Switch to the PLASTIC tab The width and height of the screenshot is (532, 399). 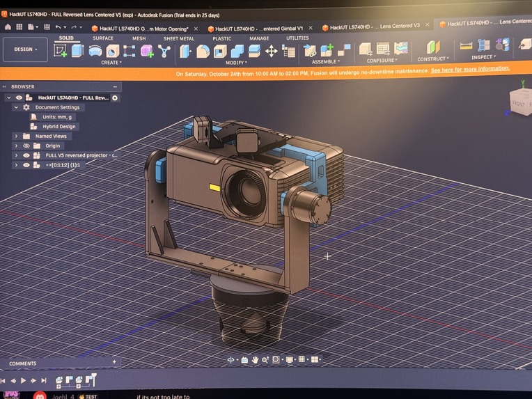click(x=222, y=39)
